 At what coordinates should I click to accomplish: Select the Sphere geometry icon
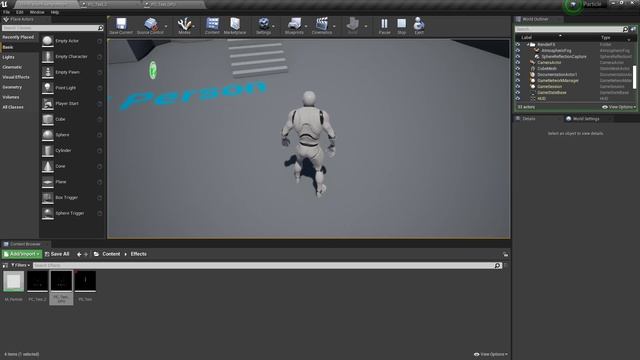tap(48, 135)
